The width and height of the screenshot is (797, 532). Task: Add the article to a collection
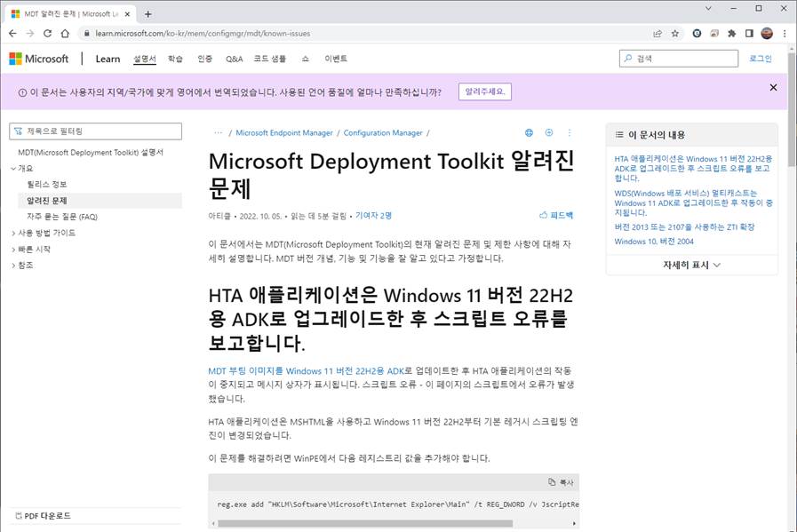point(549,132)
